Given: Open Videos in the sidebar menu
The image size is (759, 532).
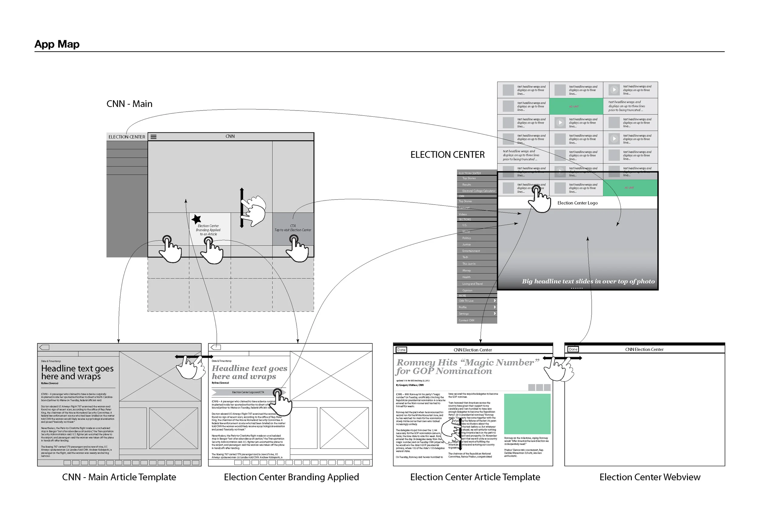Looking at the screenshot, I should click(477, 214).
